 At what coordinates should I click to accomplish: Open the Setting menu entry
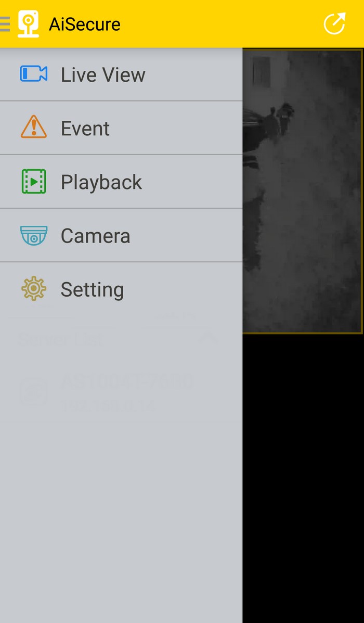pos(121,289)
